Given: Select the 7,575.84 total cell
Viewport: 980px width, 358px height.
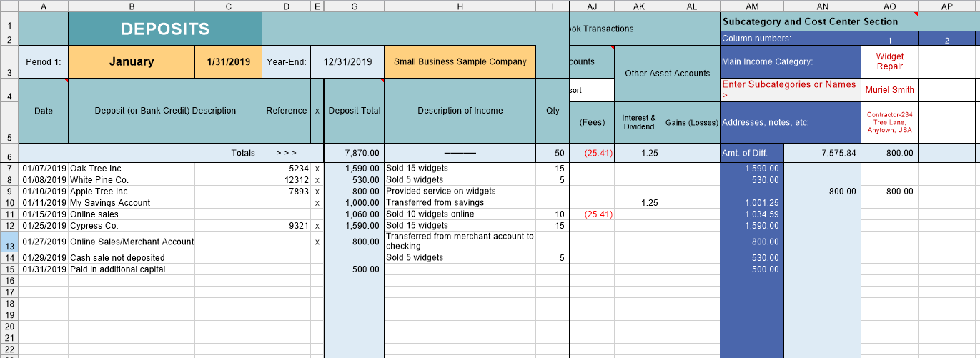Looking at the screenshot, I should [x=822, y=153].
